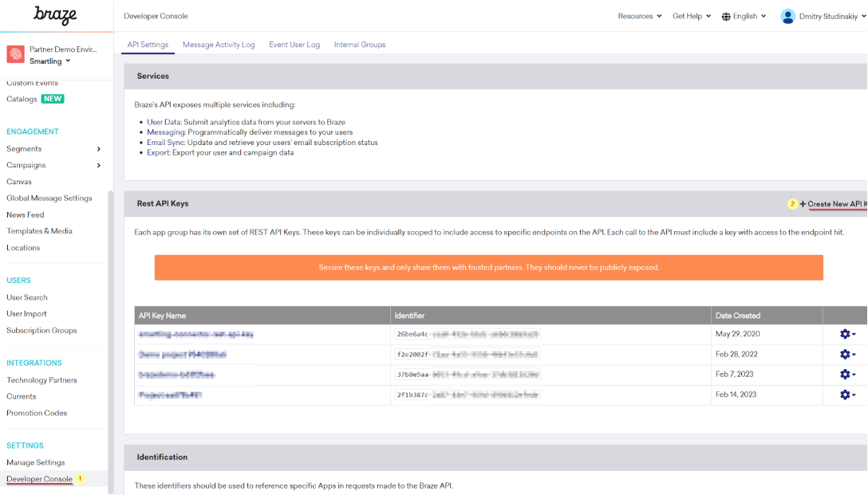Switch to the API Settings tab
The width and height of the screenshot is (868, 495).
[148, 45]
